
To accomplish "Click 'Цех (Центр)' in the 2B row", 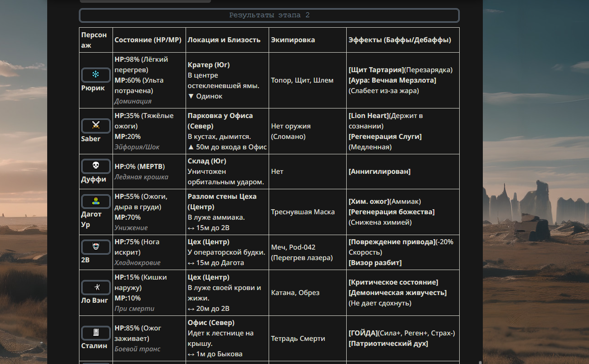I will click(x=209, y=242).
